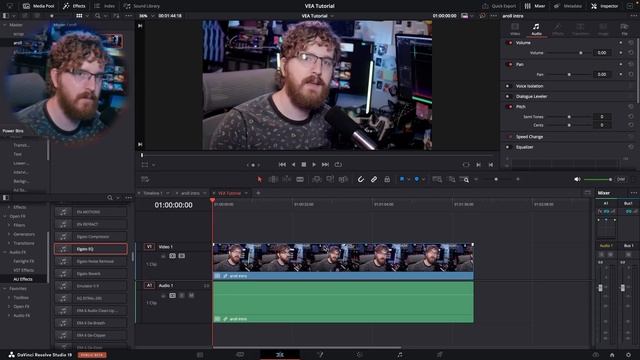Open the Deliver page rocket icon

pyautogui.click(x=440, y=355)
